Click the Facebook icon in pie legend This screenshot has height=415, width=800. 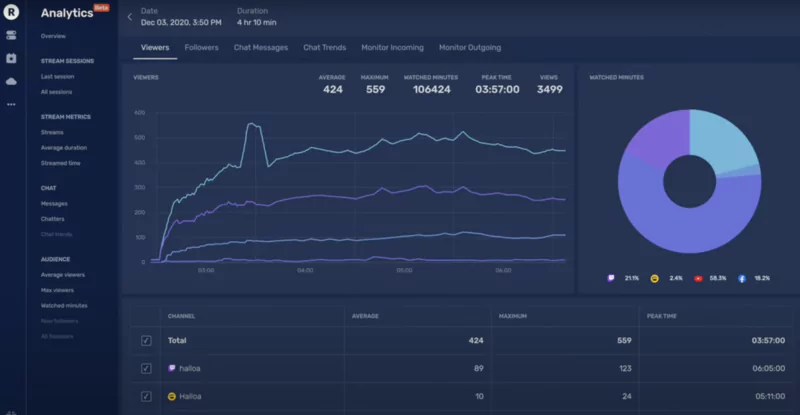coord(742,278)
